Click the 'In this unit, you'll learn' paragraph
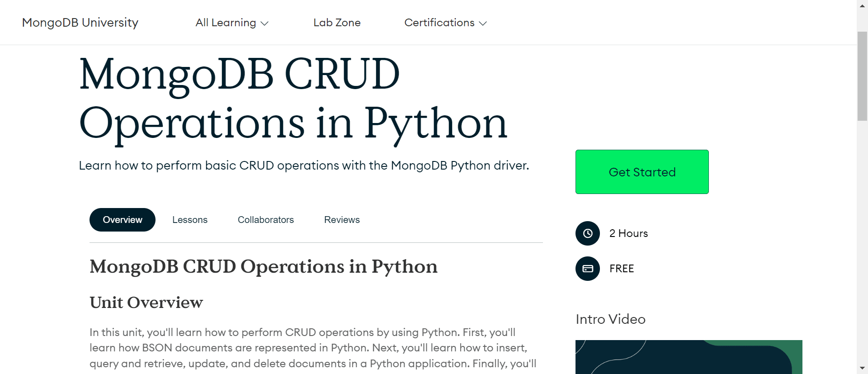Image resolution: width=868 pixels, height=374 pixels. (313, 348)
